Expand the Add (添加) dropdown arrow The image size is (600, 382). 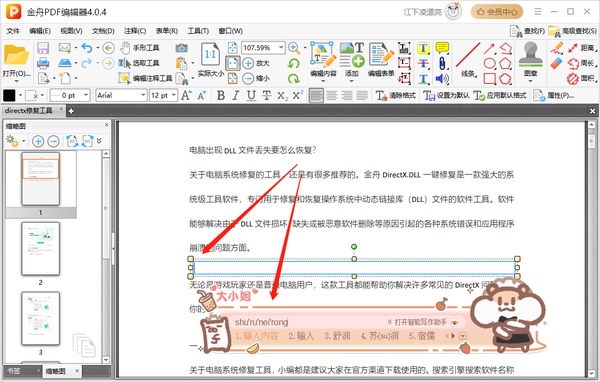coord(351,81)
